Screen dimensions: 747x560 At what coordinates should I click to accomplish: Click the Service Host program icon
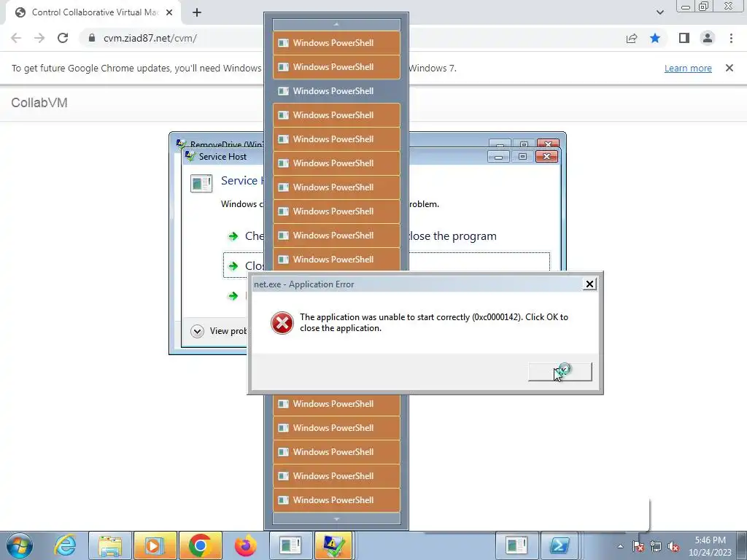[201, 183]
